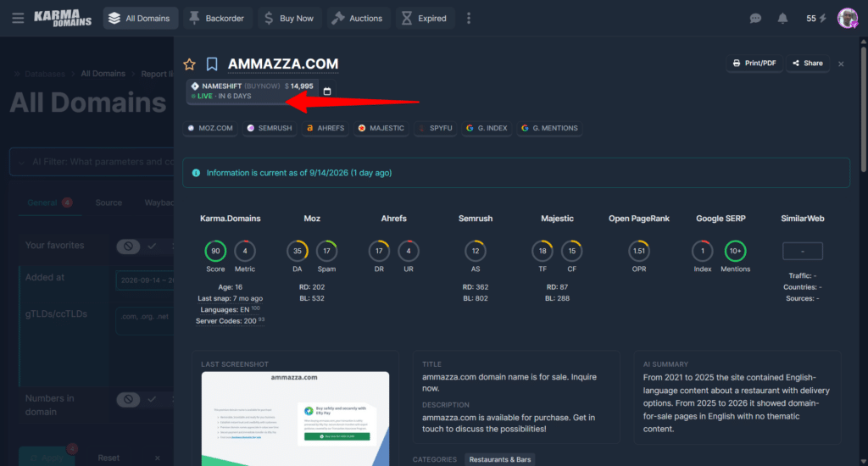
Task: Click scrollbar down arrow
Action: tap(863, 461)
